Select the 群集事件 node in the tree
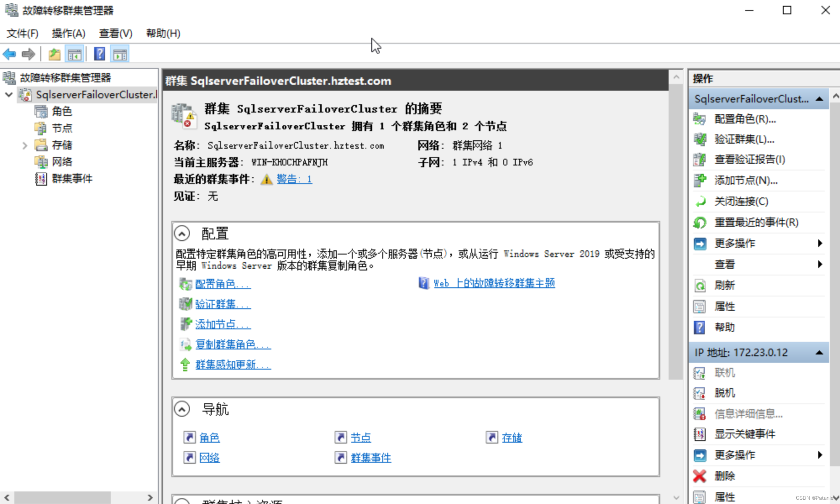 point(72,178)
